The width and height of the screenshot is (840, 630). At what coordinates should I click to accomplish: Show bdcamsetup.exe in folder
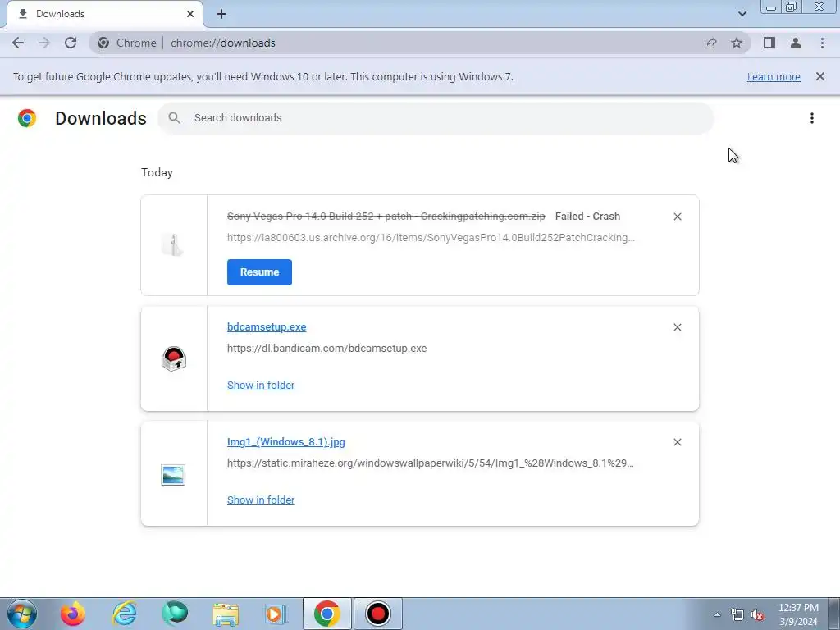coord(261,386)
